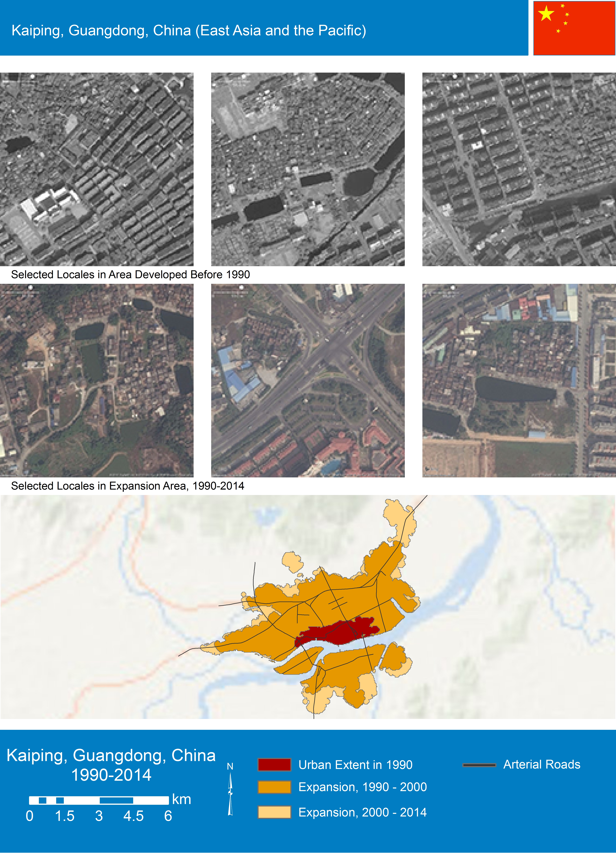Click the 'Urban Extent in 1990' legend label
Screen dimensions: 616x858
click(355, 765)
